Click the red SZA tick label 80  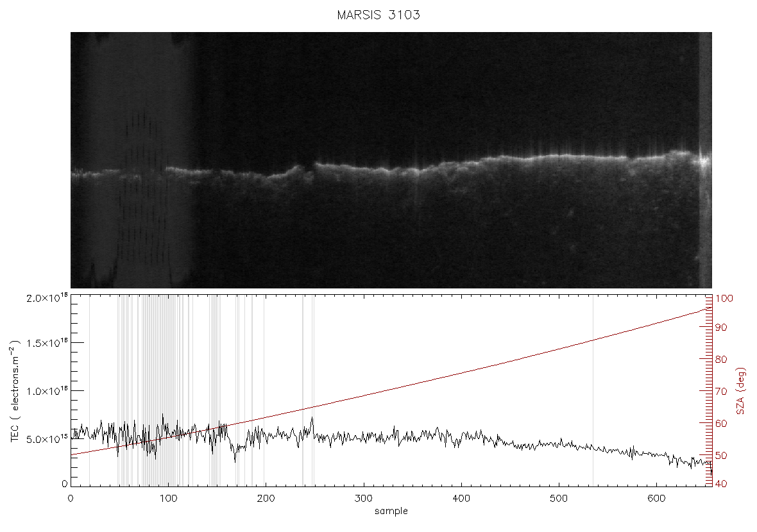pos(721,360)
